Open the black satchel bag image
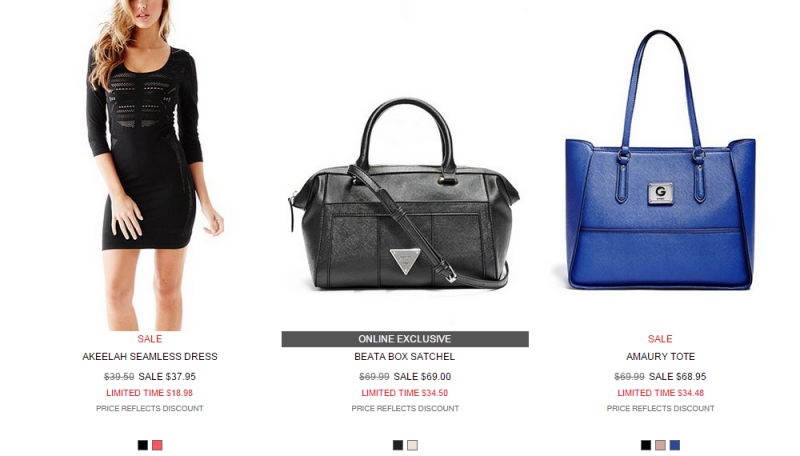800x456 pixels. (404, 196)
